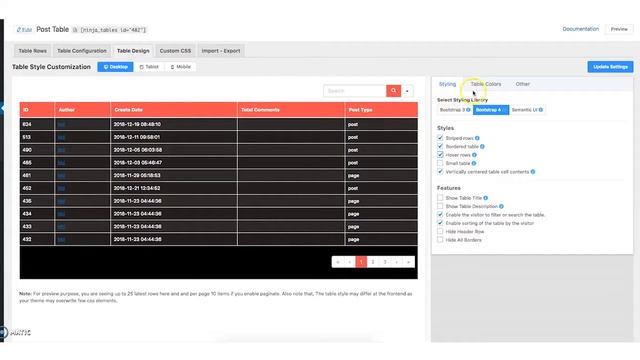Screen dimensions: 640x360
Task: Toggle Hover rows checkbox
Action: pyautogui.click(x=440, y=155)
